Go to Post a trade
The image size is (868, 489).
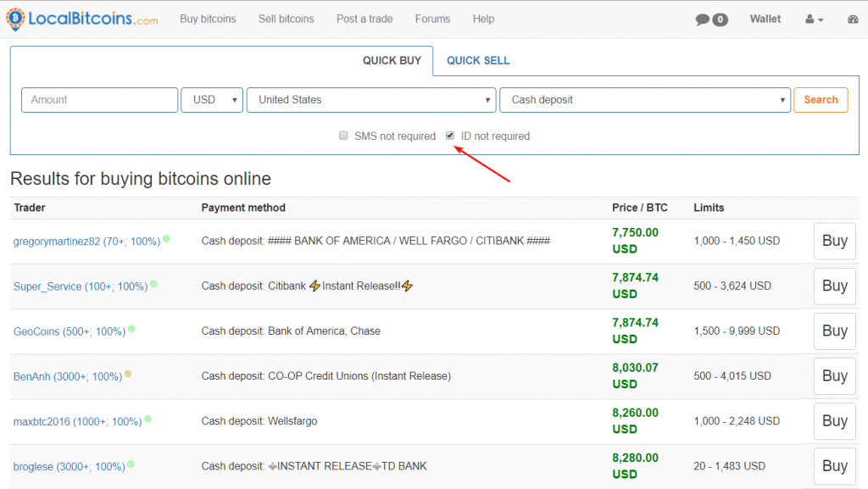364,19
